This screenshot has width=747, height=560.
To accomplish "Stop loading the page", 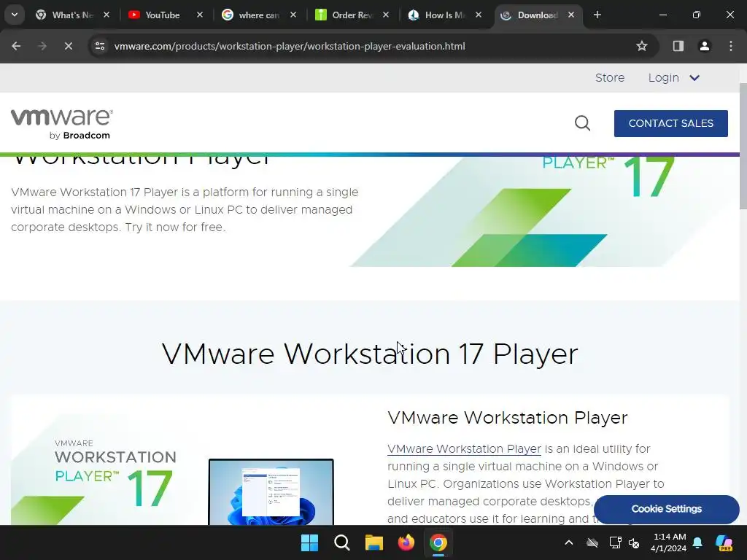I will (x=68, y=46).
